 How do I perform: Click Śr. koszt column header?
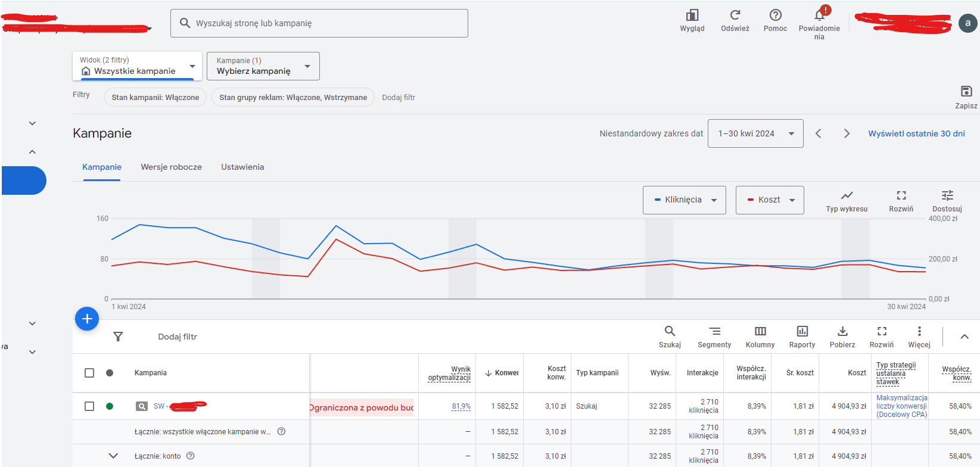(x=800, y=373)
